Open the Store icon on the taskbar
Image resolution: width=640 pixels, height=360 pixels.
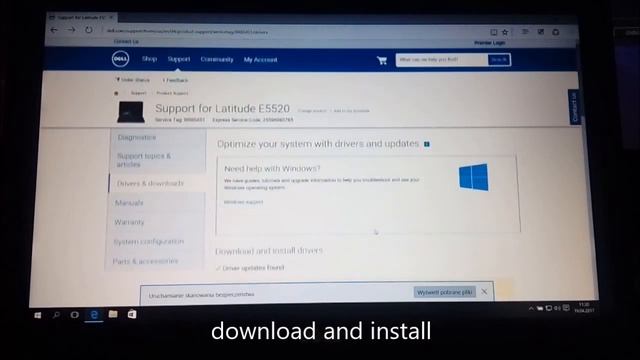[132, 314]
